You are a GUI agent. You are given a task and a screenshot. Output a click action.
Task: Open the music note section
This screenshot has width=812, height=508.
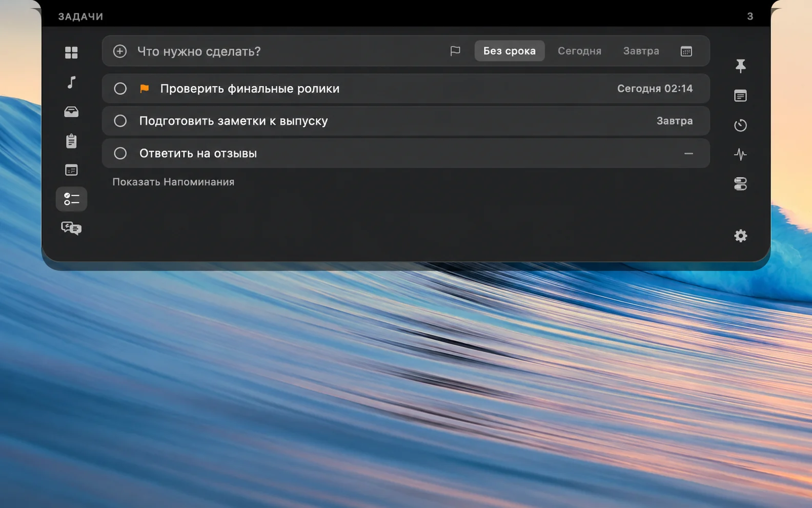(71, 82)
